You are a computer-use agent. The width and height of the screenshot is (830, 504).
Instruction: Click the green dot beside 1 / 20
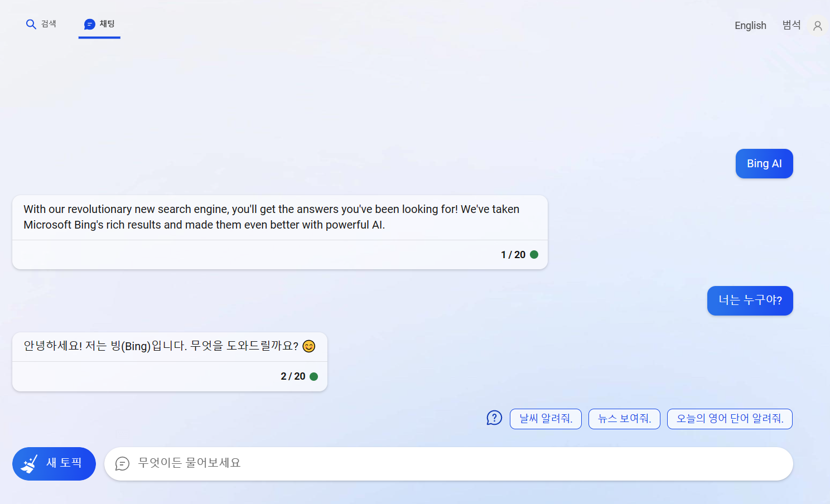pyautogui.click(x=534, y=255)
